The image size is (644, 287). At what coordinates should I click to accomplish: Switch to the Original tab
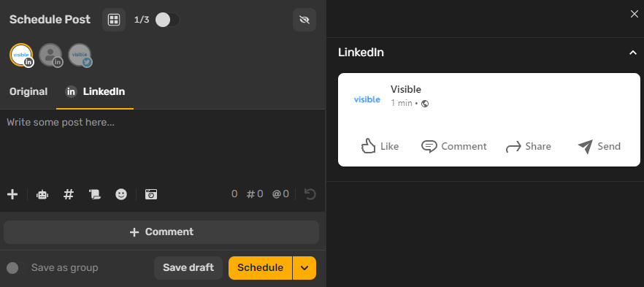[x=28, y=91]
